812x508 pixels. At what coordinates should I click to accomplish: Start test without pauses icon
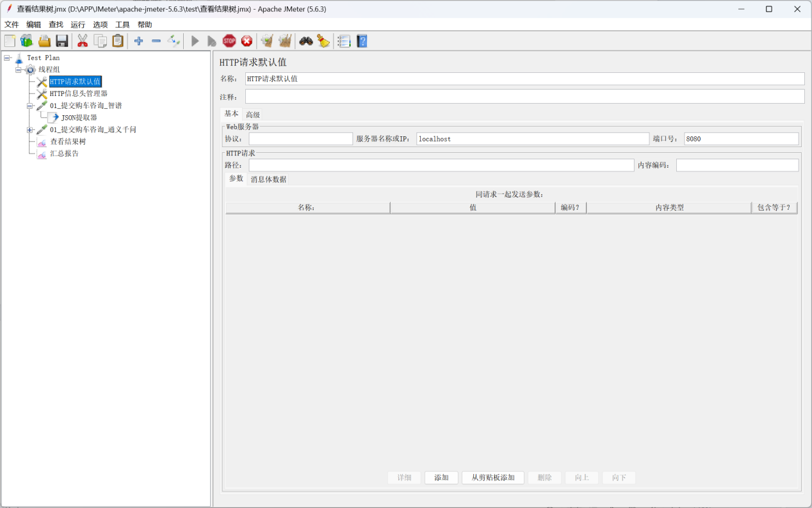click(x=212, y=41)
